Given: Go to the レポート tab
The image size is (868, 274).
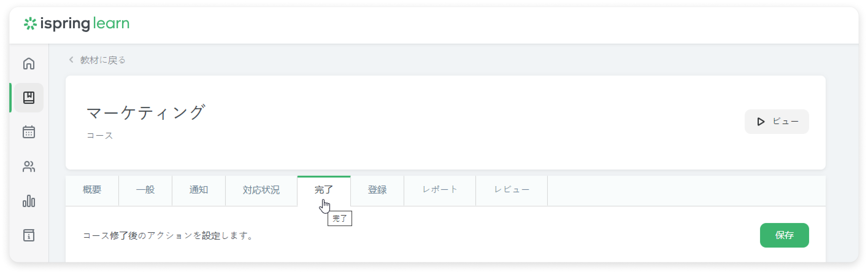Looking at the screenshot, I should click(440, 190).
